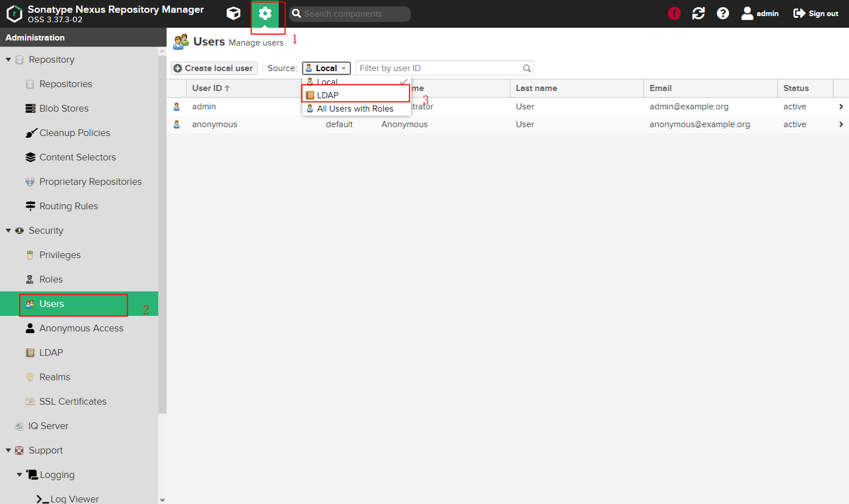Open admin user account in header
The height and width of the screenshot is (504, 849).
tap(760, 13)
